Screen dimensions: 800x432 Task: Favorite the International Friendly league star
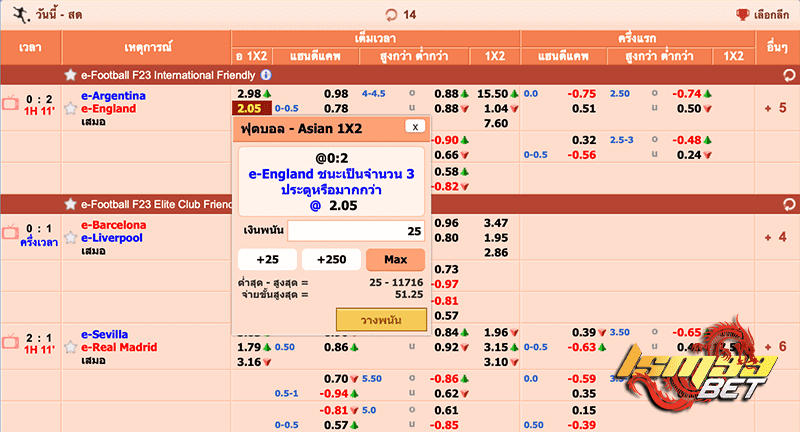coord(70,75)
